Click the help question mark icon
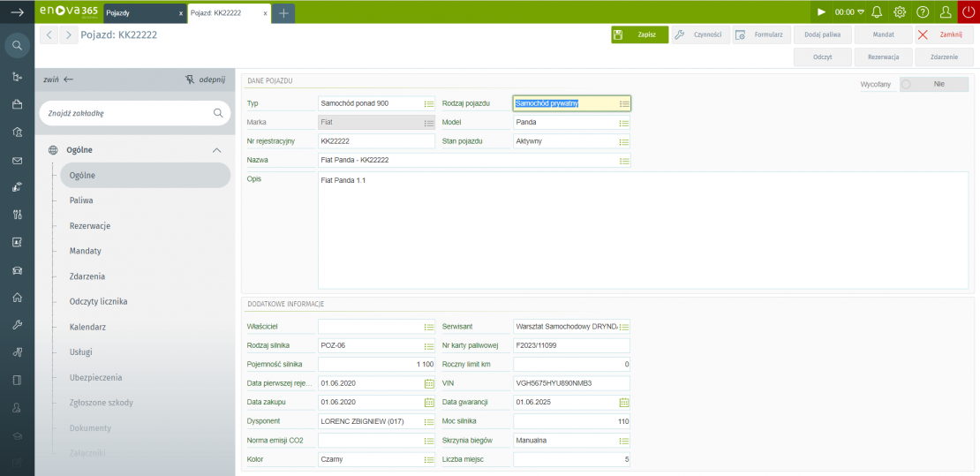Screen dimensions: 980x476 (x=923, y=11)
